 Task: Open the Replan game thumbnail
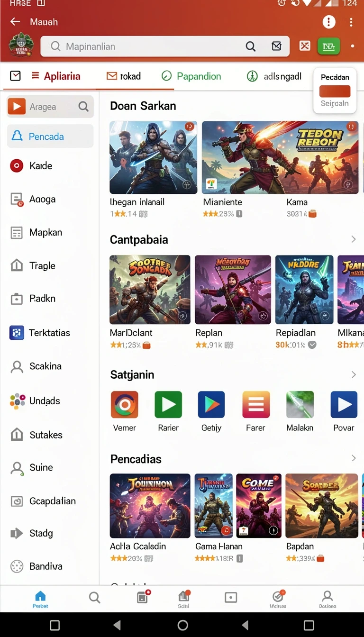pos(233,290)
